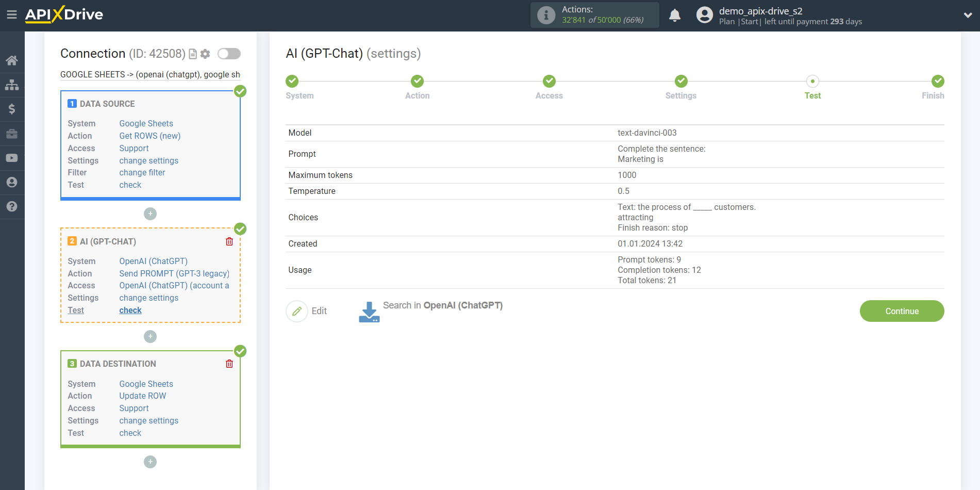Open the hamburger menu icon
The width and height of the screenshot is (980, 490).
(x=12, y=14)
